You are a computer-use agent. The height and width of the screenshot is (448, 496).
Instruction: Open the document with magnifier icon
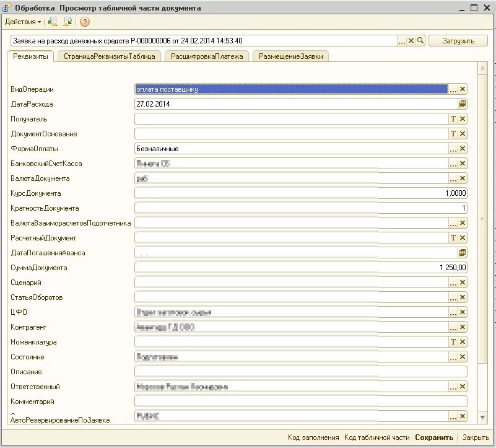pyautogui.click(x=420, y=41)
